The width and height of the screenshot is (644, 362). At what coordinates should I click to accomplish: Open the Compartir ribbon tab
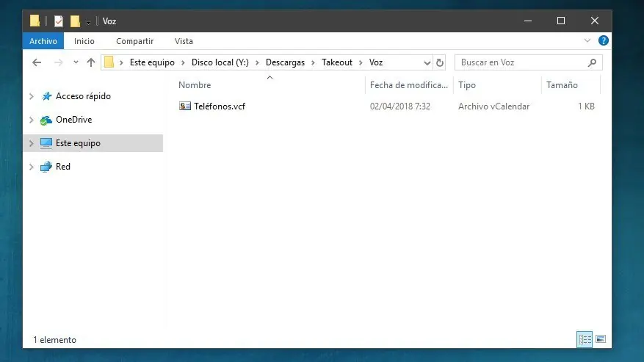click(x=134, y=41)
